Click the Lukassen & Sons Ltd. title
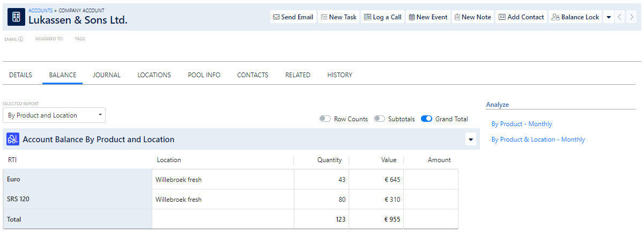The image size is (644, 234). [78, 20]
